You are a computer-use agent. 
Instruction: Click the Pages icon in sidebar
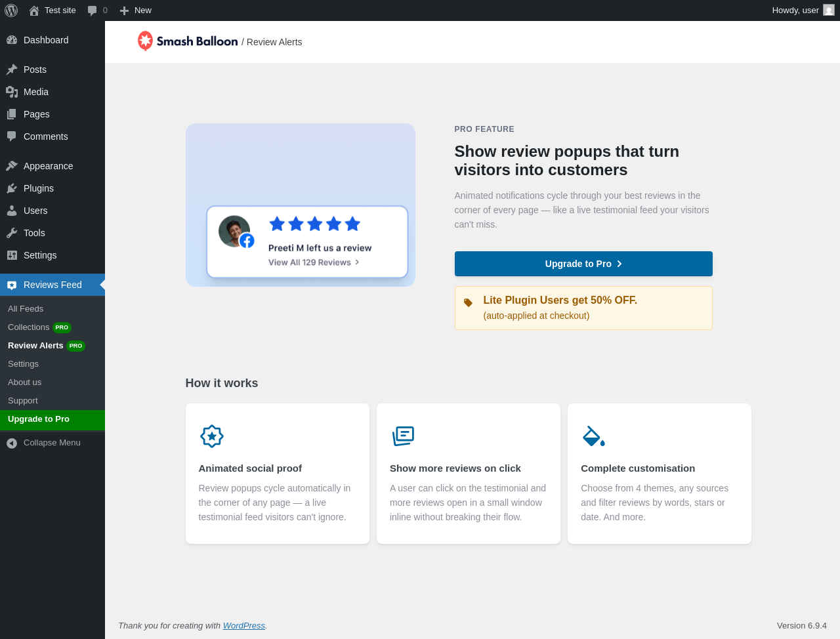click(12, 114)
